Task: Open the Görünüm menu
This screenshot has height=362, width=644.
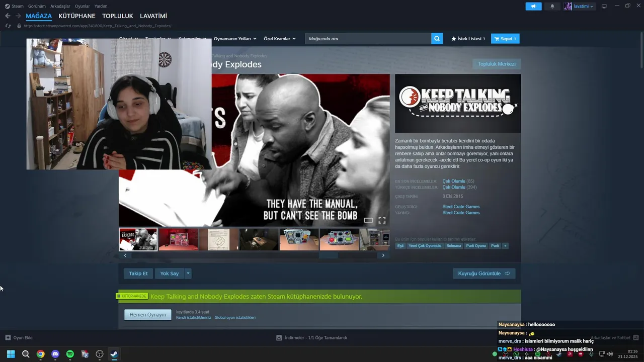Action: pyautogui.click(x=37, y=6)
